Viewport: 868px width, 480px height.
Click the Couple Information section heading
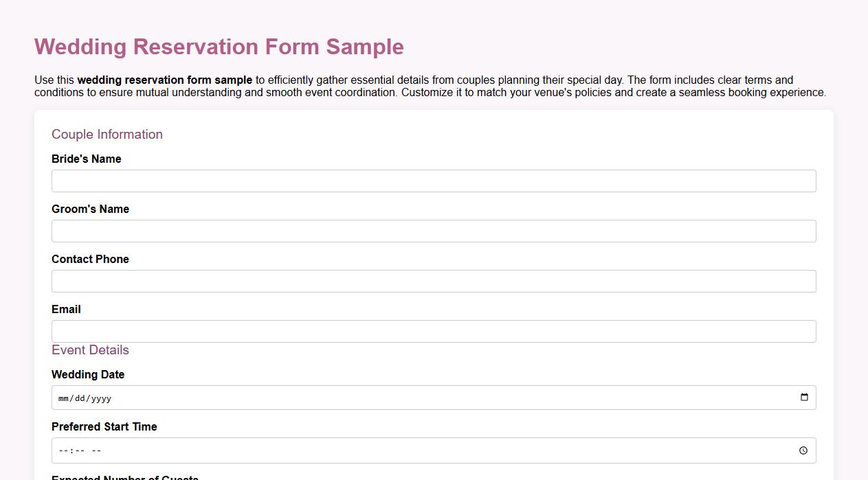pos(107,135)
